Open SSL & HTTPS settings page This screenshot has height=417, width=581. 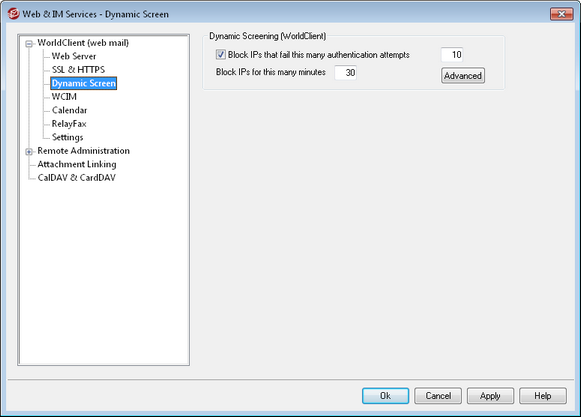78,70
